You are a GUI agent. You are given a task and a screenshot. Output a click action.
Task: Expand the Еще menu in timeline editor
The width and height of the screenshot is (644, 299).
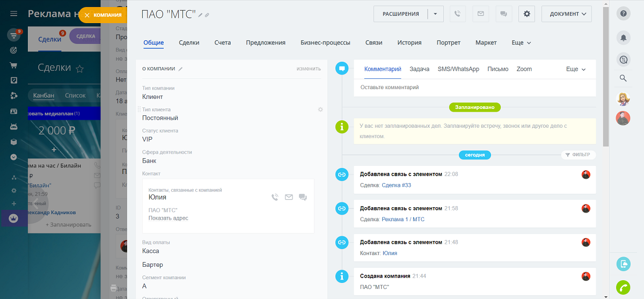[576, 69]
